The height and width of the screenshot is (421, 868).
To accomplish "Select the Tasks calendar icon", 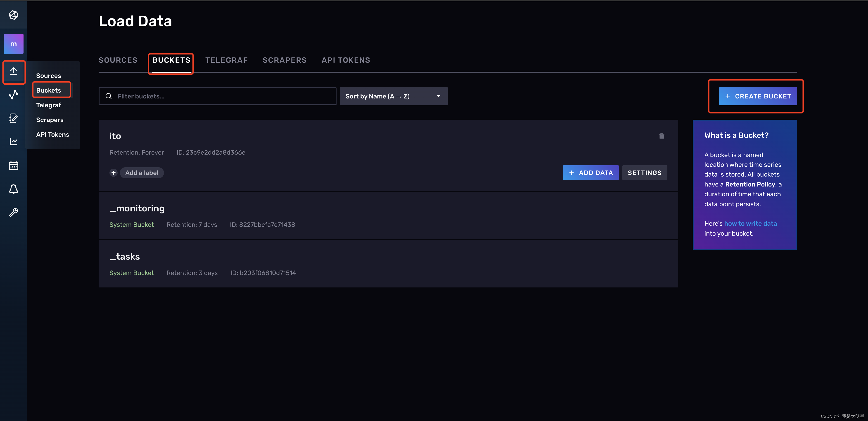I will pos(14,165).
